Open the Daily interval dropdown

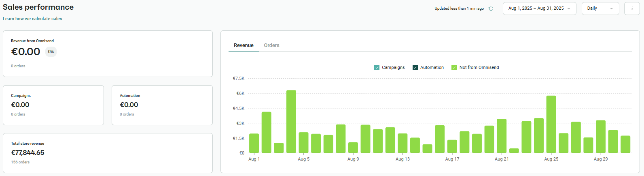pos(600,9)
